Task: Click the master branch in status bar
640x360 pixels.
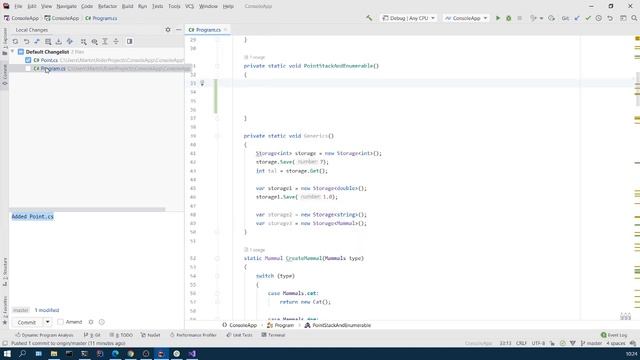Action: point(591,343)
